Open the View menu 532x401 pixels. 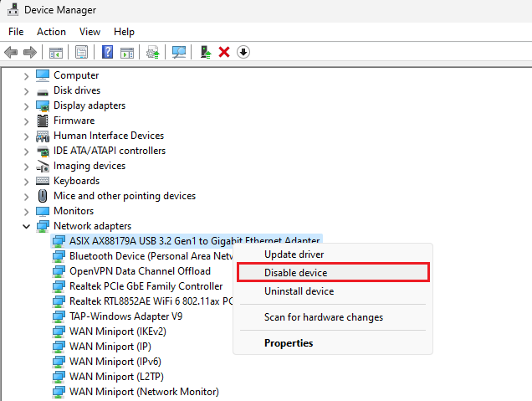[x=90, y=32]
